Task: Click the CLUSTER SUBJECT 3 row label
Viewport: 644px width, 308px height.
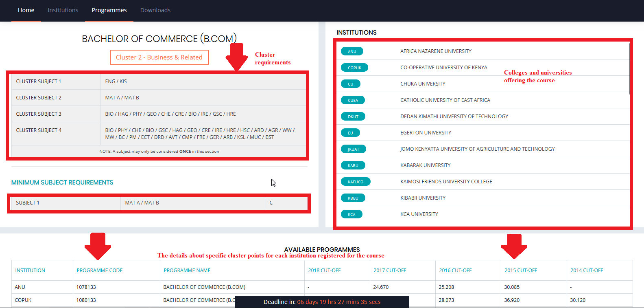Action: [x=39, y=114]
